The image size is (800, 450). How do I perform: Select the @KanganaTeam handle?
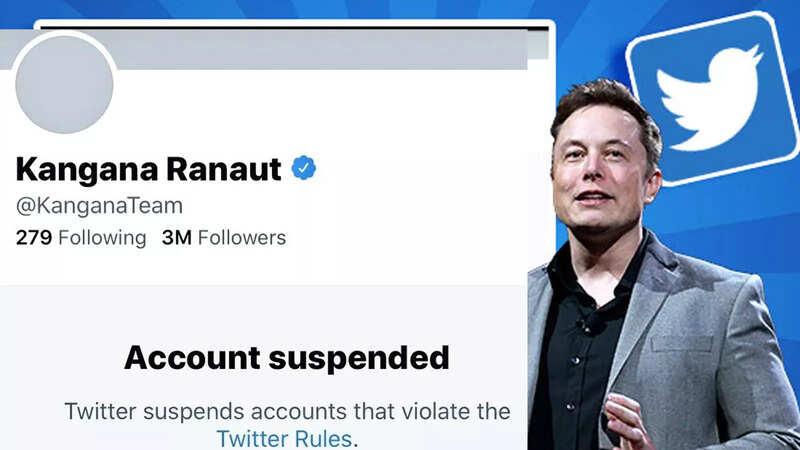[99, 206]
